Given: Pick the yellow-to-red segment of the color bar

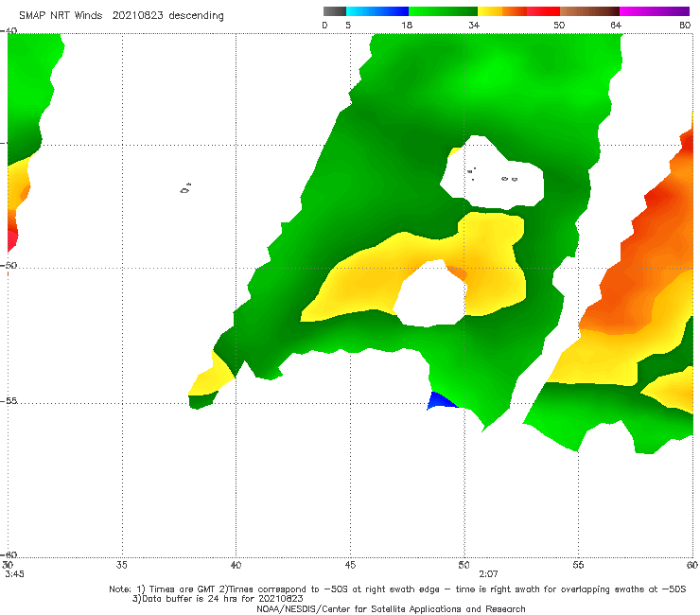Looking at the screenshot, I should [x=518, y=11].
